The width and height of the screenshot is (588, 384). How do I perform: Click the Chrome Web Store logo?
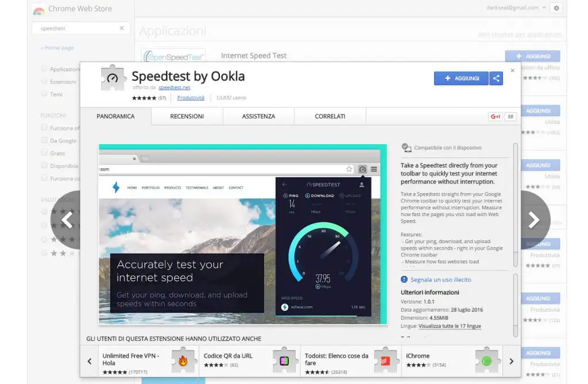38,10
